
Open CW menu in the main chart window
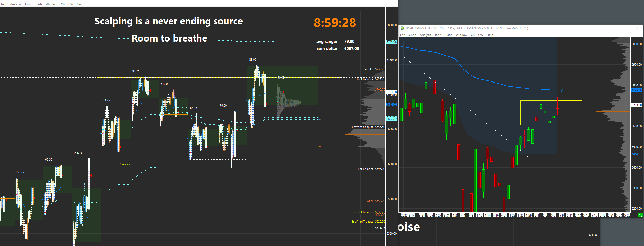coord(71,4)
